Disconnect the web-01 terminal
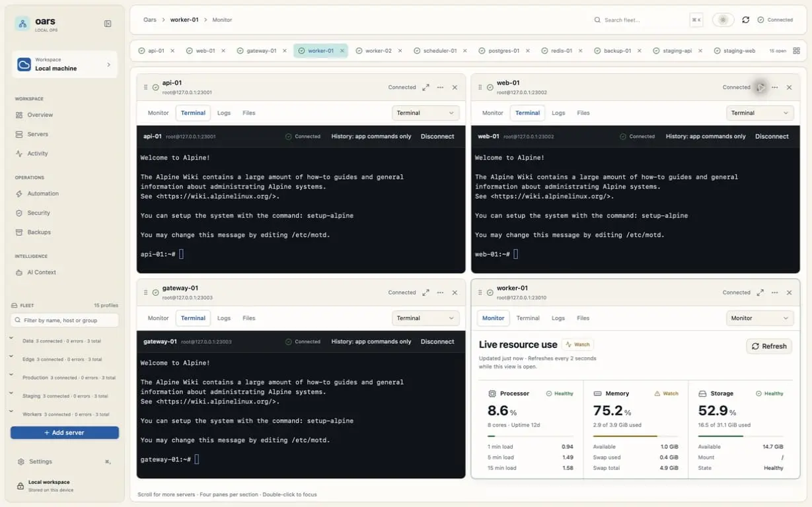This screenshot has width=812, height=507. 772,137
